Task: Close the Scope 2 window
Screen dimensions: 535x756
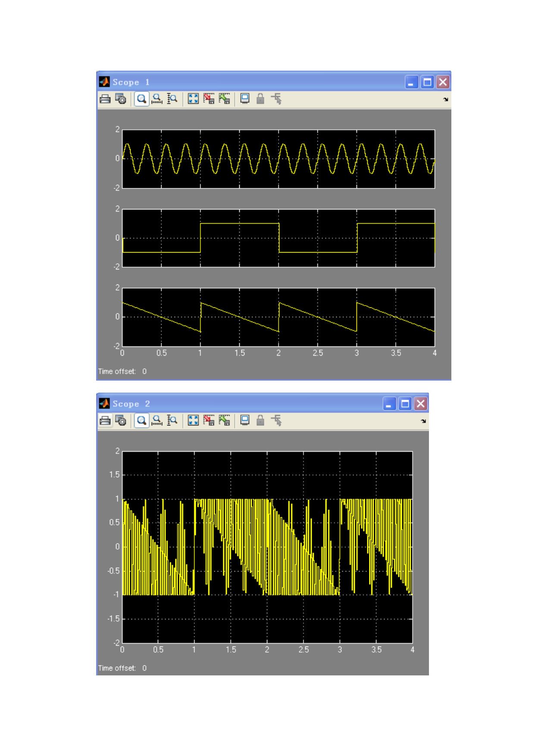Action: (x=421, y=404)
